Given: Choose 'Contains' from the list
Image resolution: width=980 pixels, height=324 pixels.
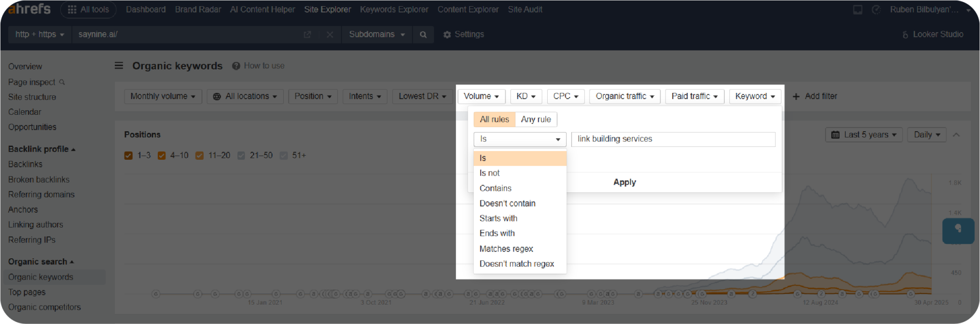Looking at the screenshot, I should click(x=520, y=188).
